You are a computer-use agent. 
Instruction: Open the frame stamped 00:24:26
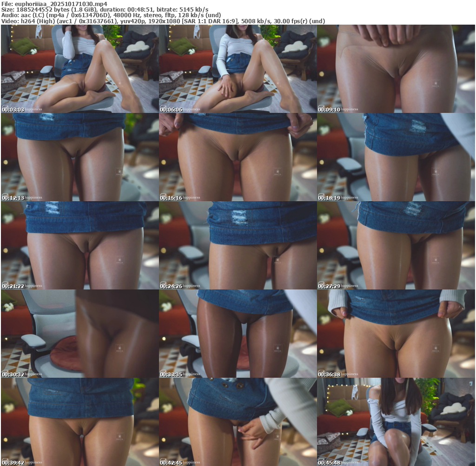(238, 245)
